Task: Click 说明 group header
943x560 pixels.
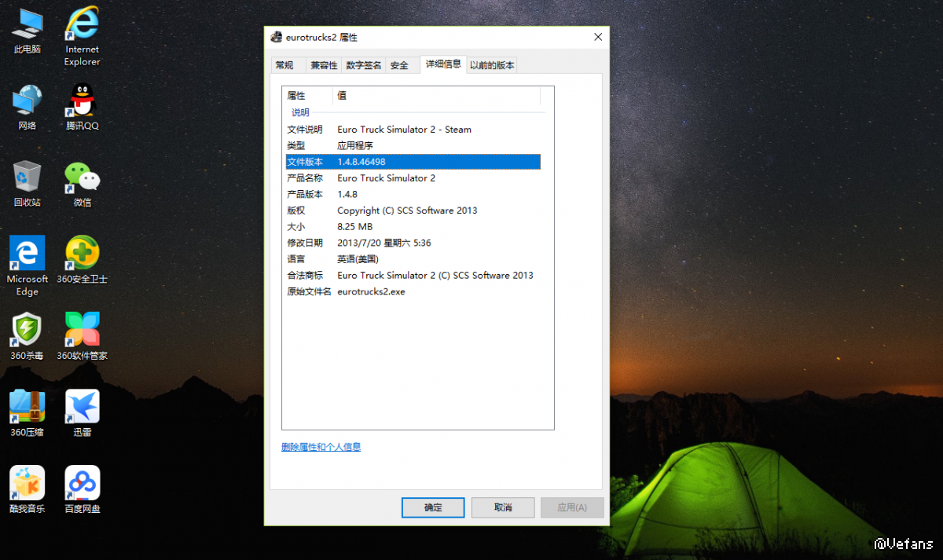Action: coord(300,112)
